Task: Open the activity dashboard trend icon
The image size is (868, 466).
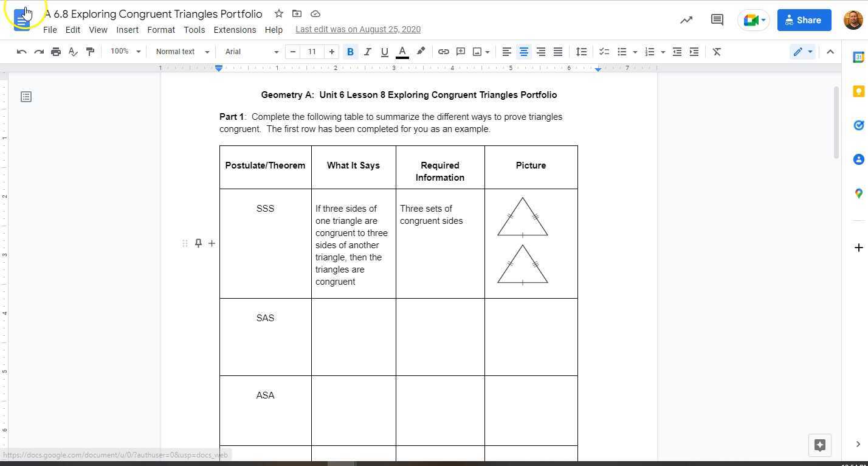Action: 686,20
